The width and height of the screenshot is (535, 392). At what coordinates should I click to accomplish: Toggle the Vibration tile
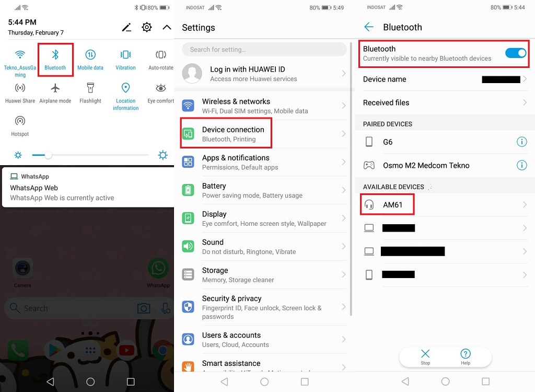(x=125, y=60)
